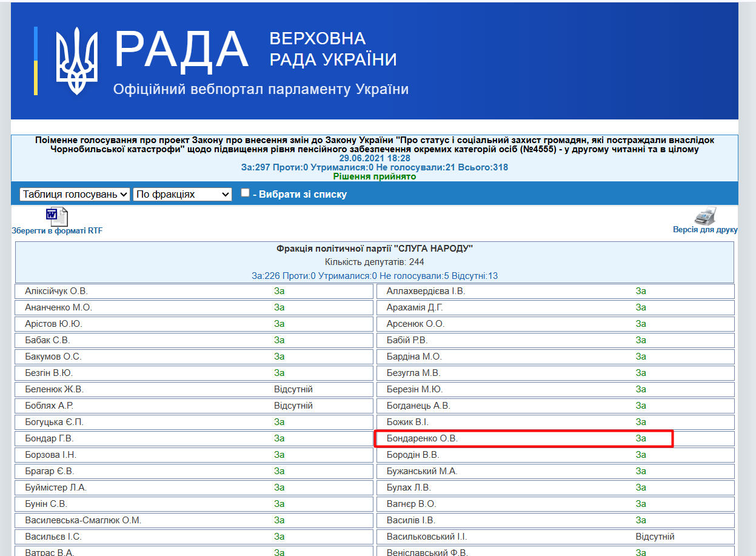Select deputy 'Боблях А.Р.'
Image resolution: width=756 pixels, height=556 pixels.
(49, 406)
